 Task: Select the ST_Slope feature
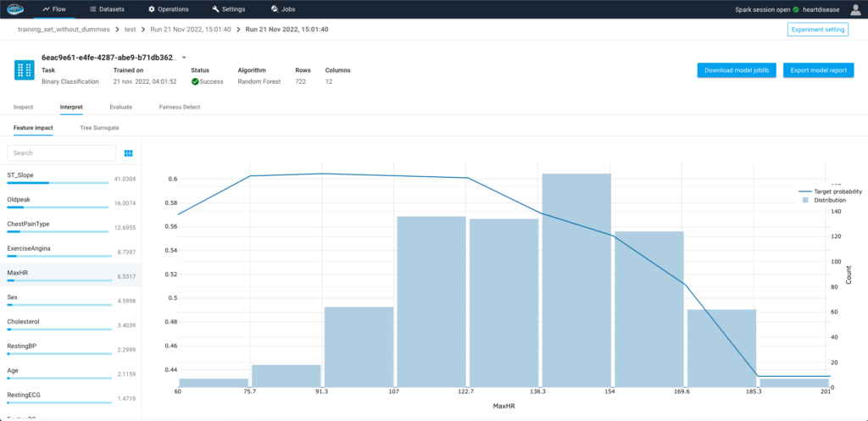[x=71, y=179]
